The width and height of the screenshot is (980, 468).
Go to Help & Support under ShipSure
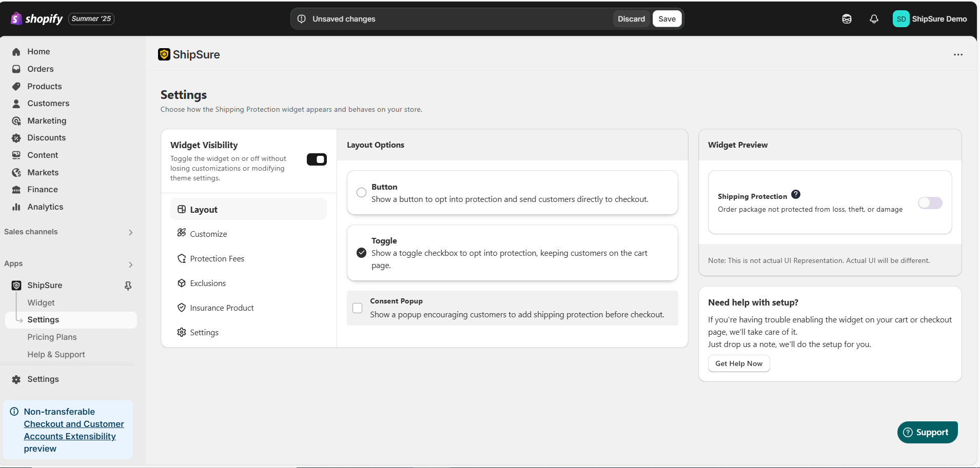point(56,355)
